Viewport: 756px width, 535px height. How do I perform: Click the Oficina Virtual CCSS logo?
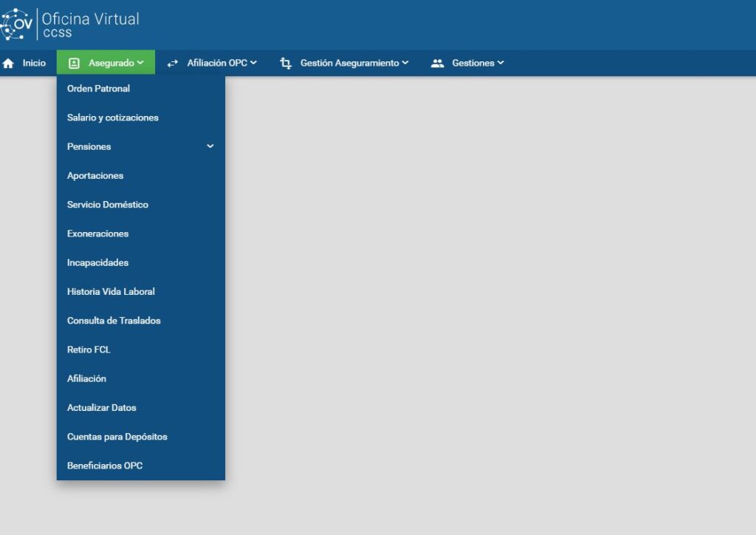click(x=70, y=25)
